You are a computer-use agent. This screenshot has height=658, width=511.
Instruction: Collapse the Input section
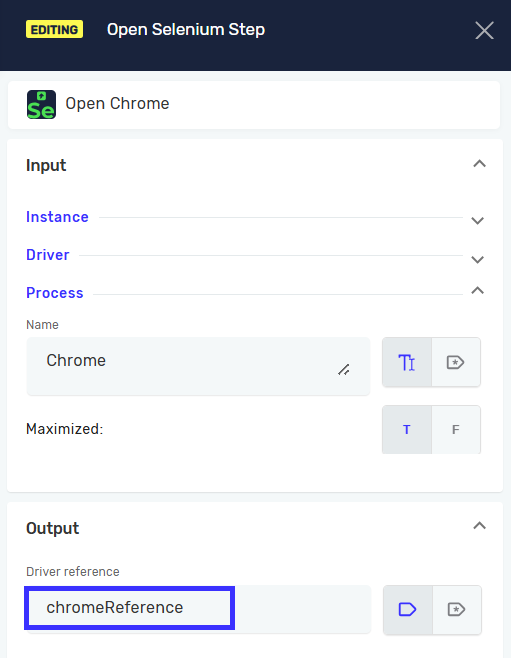click(x=480, y=164)
